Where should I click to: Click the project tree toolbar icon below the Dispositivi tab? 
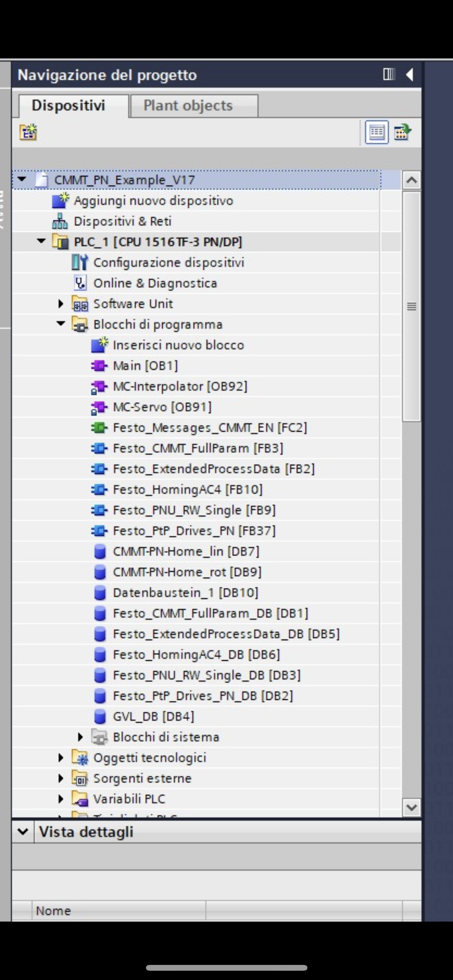pos(28,132)
